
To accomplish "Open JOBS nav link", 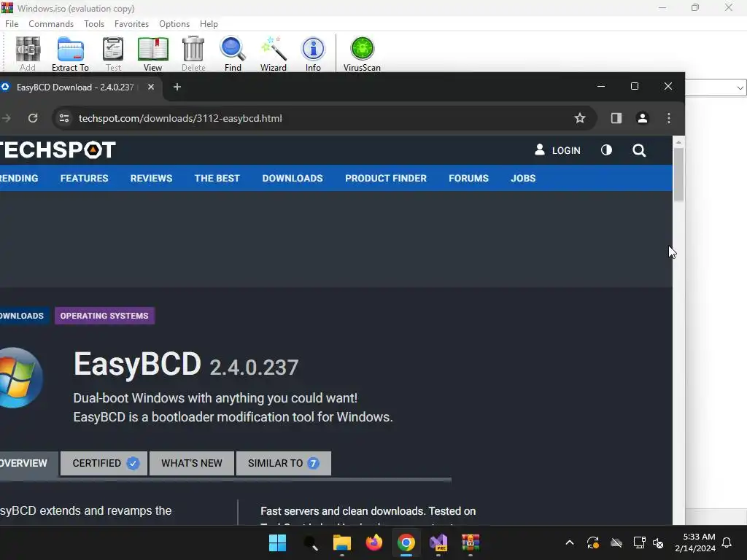I will [x=523, y=178].
